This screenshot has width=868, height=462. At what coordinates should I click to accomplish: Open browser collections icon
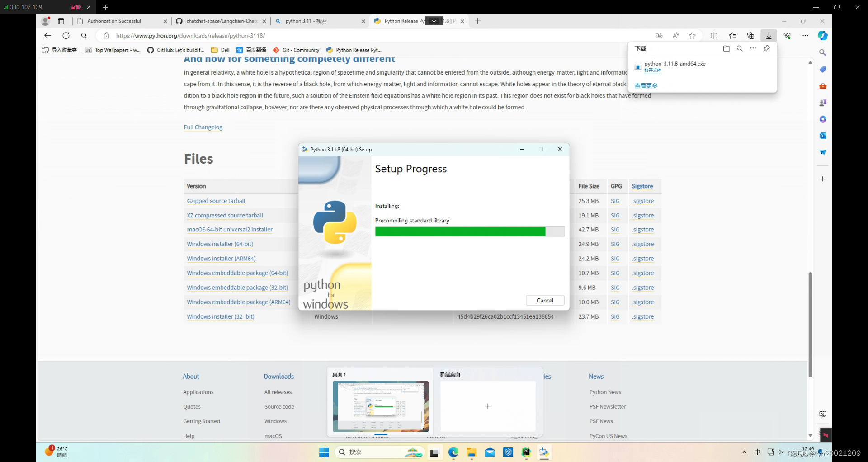(x=750, y=36)
